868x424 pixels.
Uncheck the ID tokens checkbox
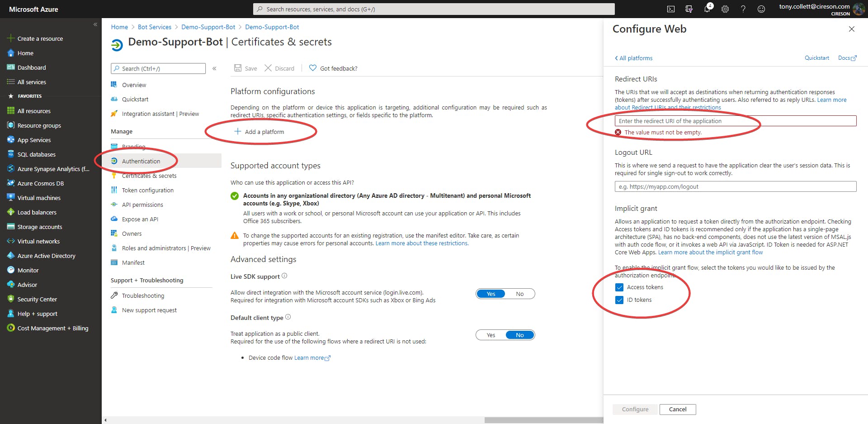pos(619,300)
